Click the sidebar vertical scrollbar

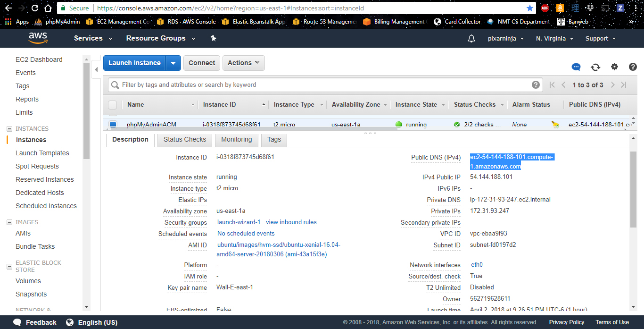86,111
